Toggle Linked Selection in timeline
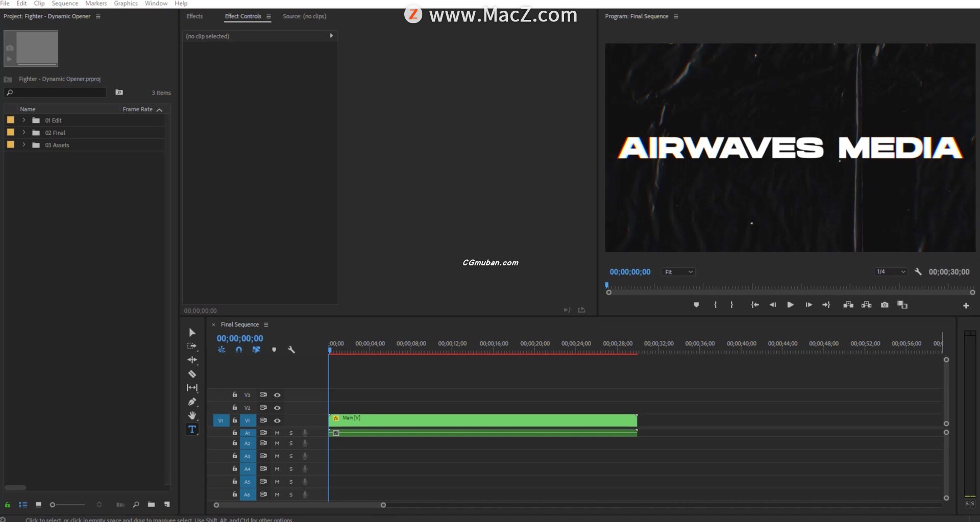 tap(256, 350)
